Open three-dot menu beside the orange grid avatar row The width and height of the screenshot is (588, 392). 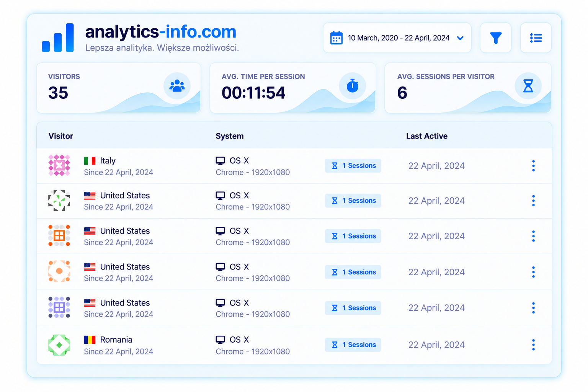(x=533, y=236)
